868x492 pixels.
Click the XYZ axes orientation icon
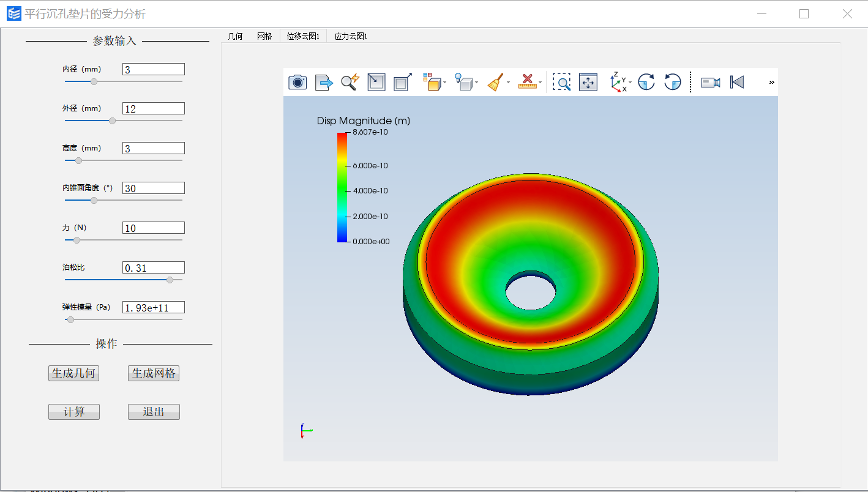(618, 82)
